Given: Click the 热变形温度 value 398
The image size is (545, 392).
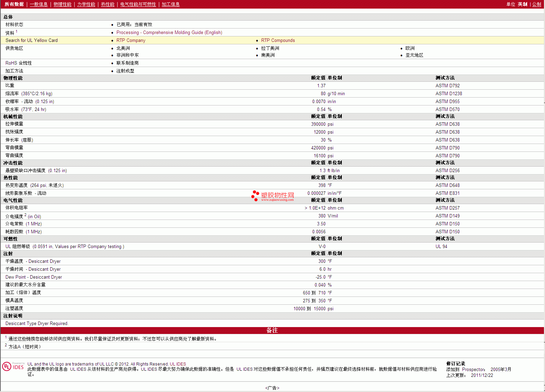Looking at the screenshot, I should pyautogui.click(x=322, y=186).
